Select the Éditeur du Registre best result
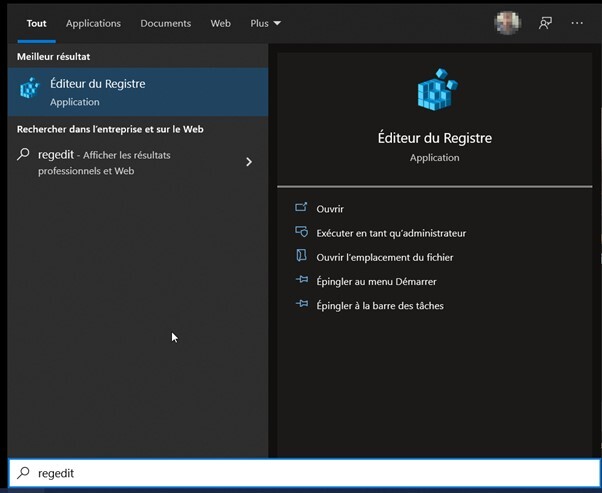 (x=138, y=92)
